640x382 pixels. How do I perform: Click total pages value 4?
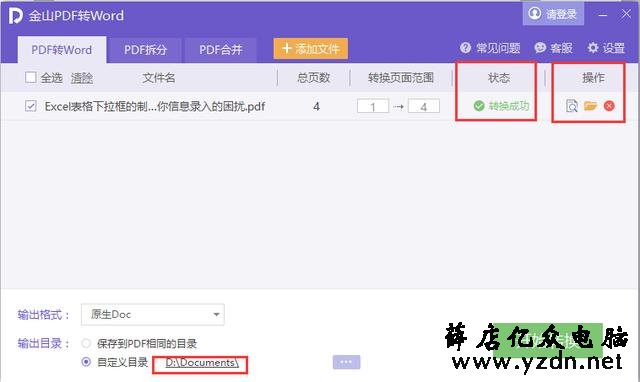(316, 107)
